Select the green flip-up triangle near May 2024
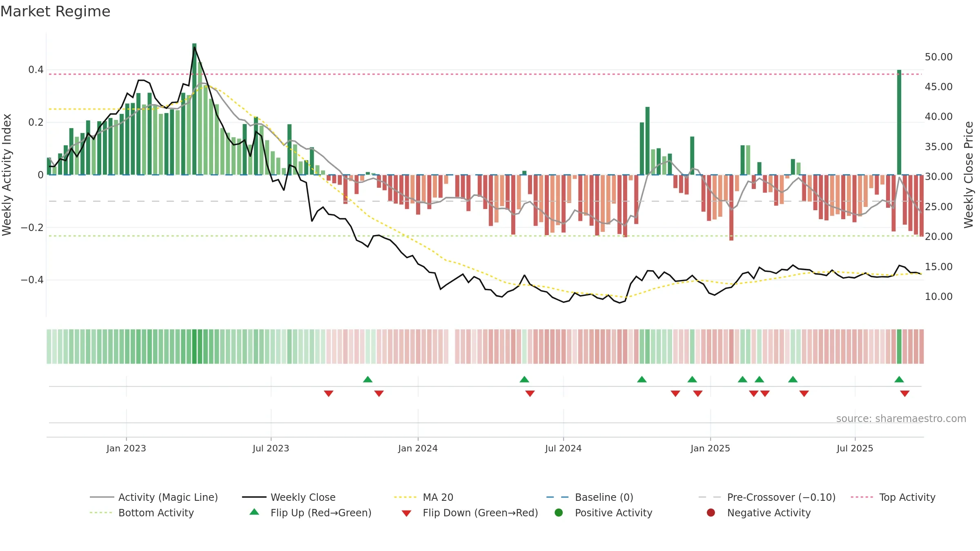The width and height of the screenshot is (980, 551). click(524, 380)
